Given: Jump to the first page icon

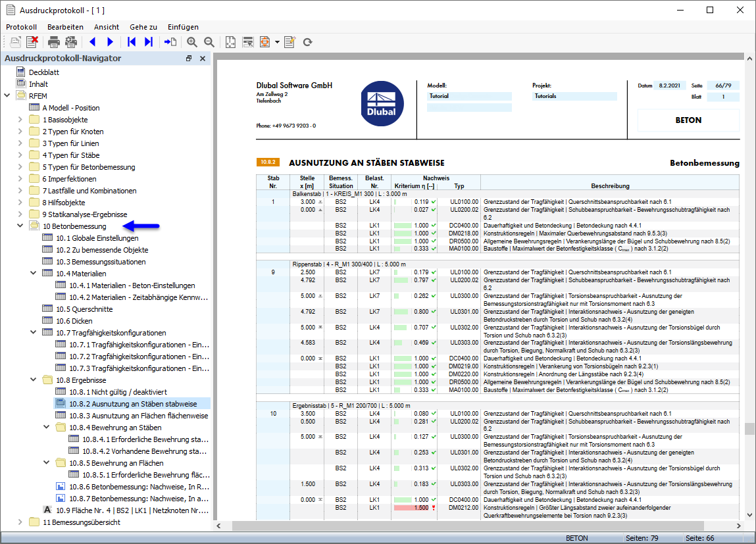Looking at the screenshot, I should (131, 42).
